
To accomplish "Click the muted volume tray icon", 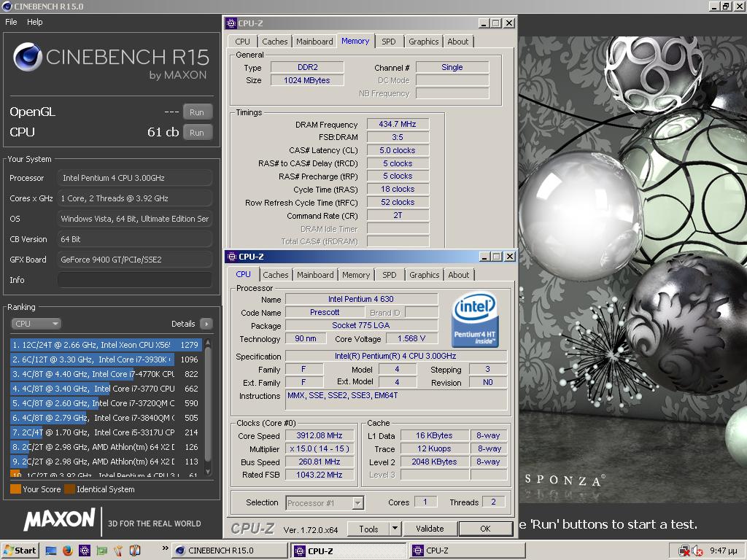I will [x=697, y=551].
